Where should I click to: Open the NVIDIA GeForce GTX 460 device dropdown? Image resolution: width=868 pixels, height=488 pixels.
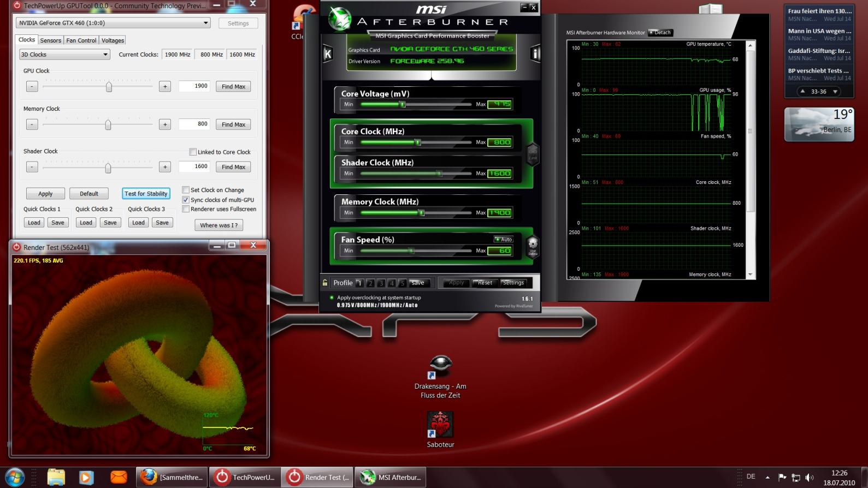click(113, 23)
